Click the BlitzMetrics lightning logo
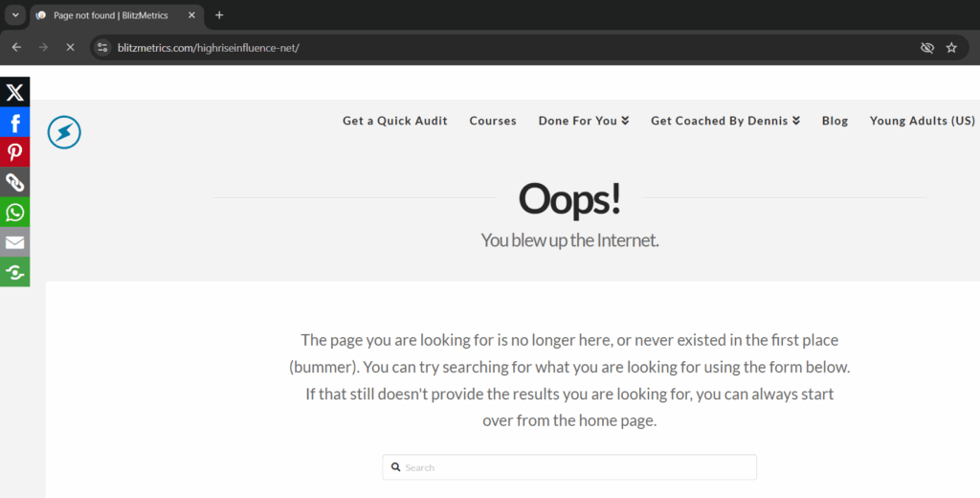Image resolution: width=980 pixels, height=498 pixels. [x=64, y=132]
